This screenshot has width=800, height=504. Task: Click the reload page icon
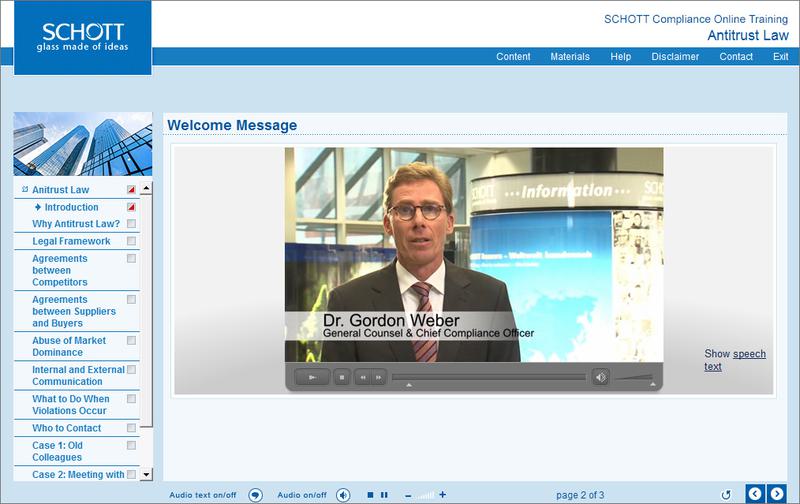click(726, 494)
